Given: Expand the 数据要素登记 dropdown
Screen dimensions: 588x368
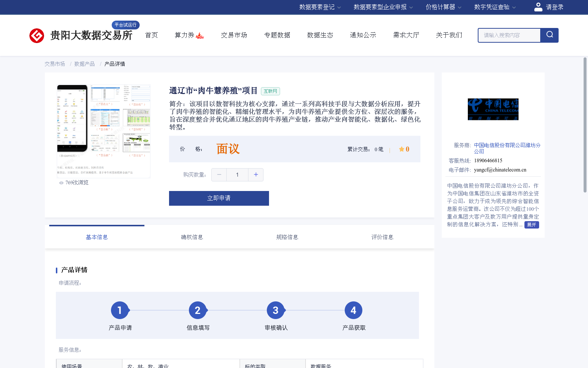Looking at the screenshot, I should click(320, 7).
